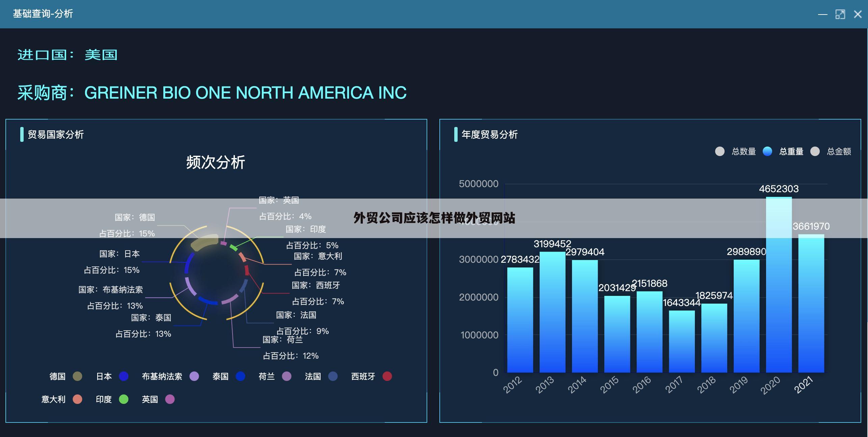Screen dimensions: 868x437
Task: Select the 法国 legend dot
Action: (333, 376)
